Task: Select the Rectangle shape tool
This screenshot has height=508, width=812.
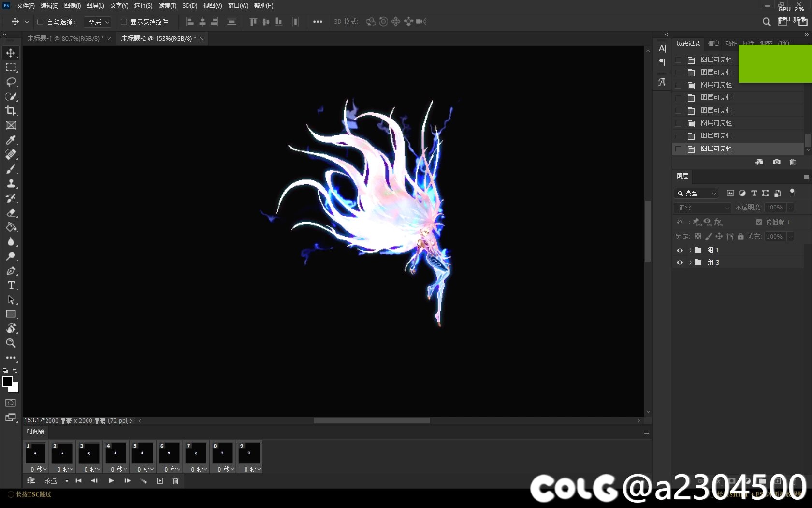Action: pyautogui.click(x=11, y=314)
